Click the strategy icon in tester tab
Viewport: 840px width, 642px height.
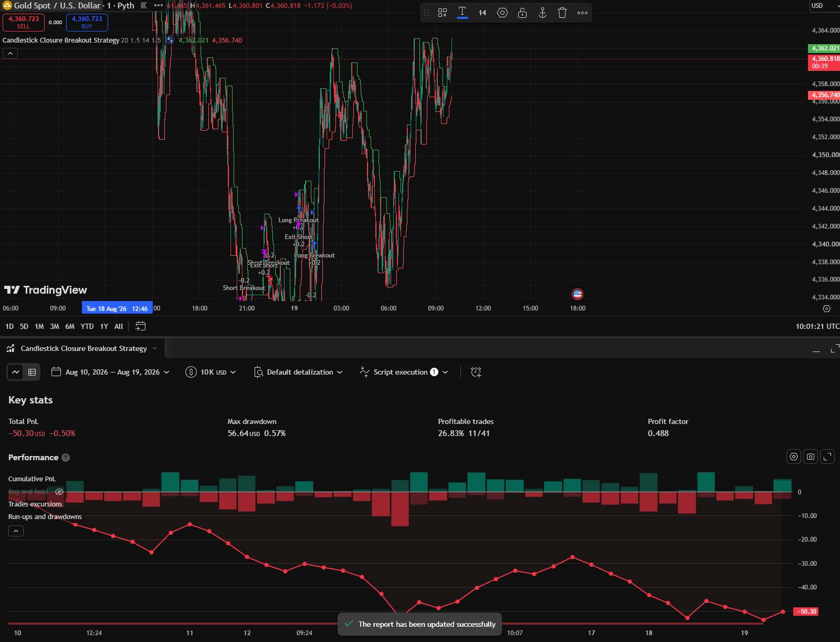pos(10,348)
